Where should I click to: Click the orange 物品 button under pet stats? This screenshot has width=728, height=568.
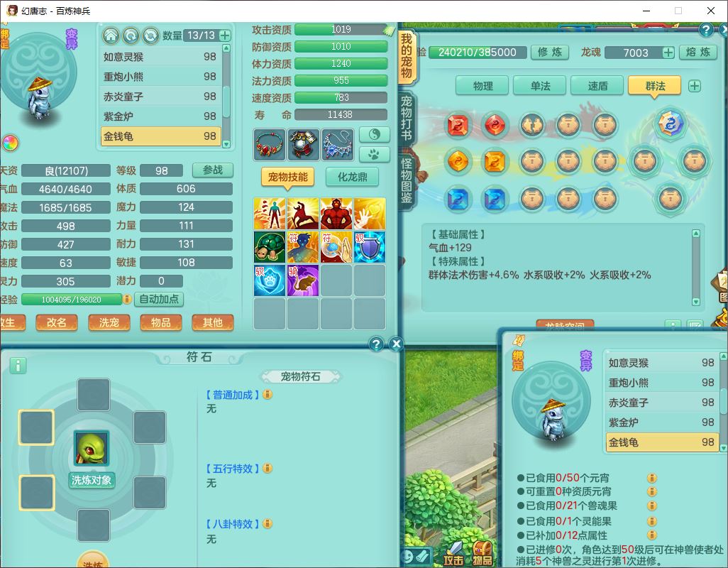pyautogui.click(x=161, y=322)
